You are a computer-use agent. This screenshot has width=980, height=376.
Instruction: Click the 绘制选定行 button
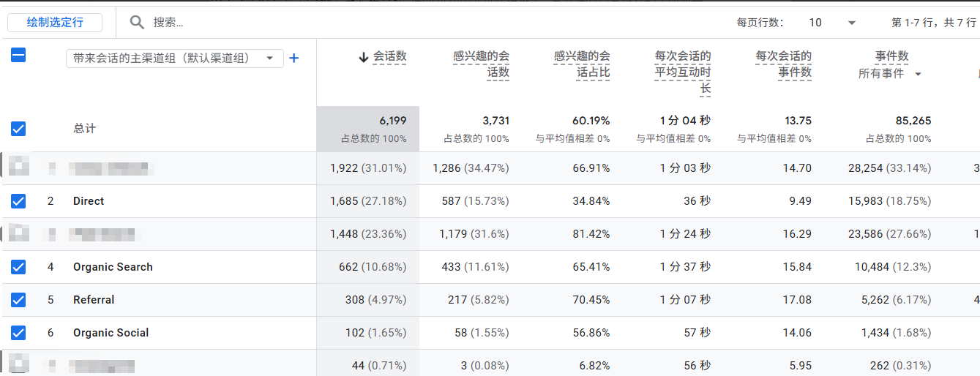(55, 23)
